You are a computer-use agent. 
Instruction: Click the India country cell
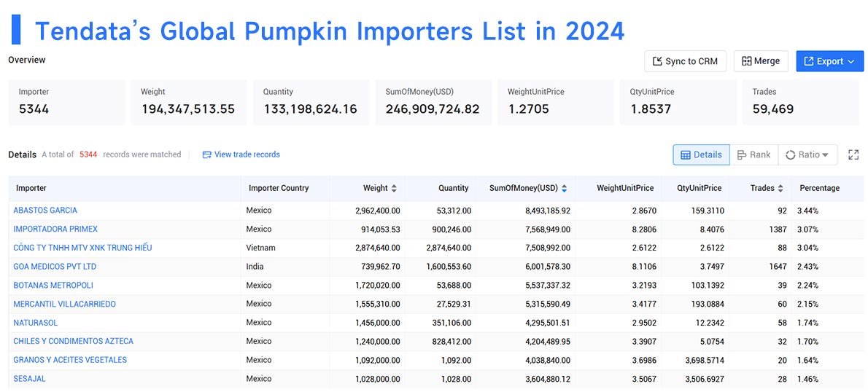[x=255, y=267]
